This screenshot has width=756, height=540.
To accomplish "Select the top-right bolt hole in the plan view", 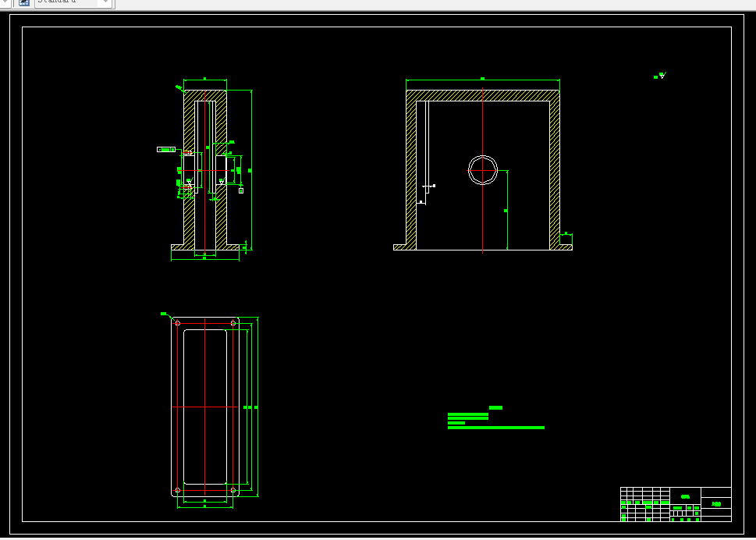I will pos(232,322).
